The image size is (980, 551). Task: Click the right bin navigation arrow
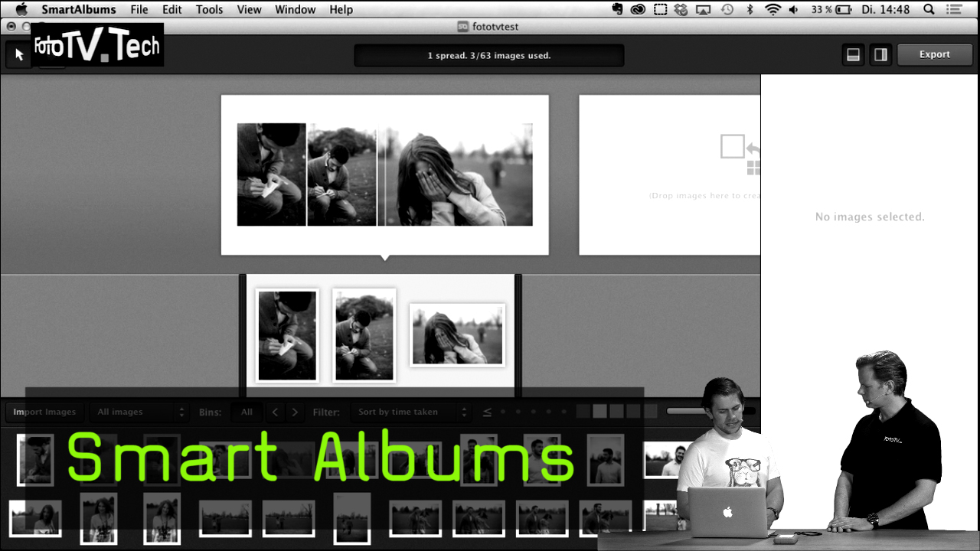(295, 412)
